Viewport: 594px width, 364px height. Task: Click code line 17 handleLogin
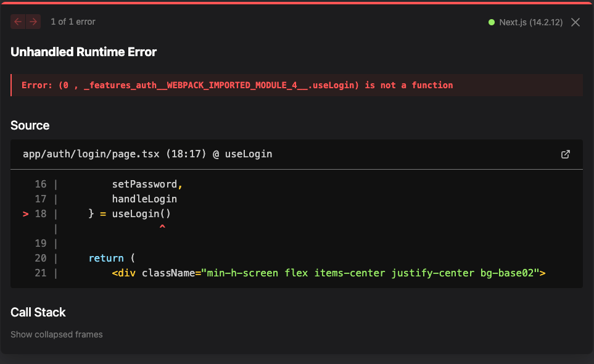pos(144,199)
